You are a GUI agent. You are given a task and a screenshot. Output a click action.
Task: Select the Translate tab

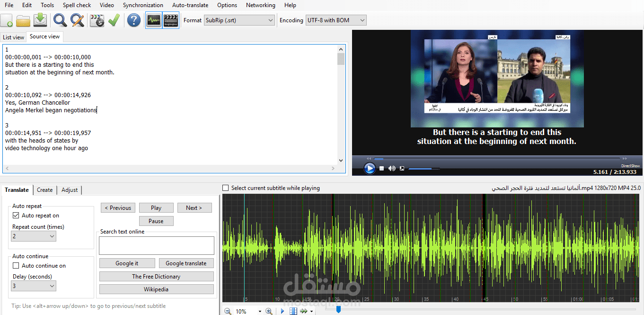click(17, 189)
